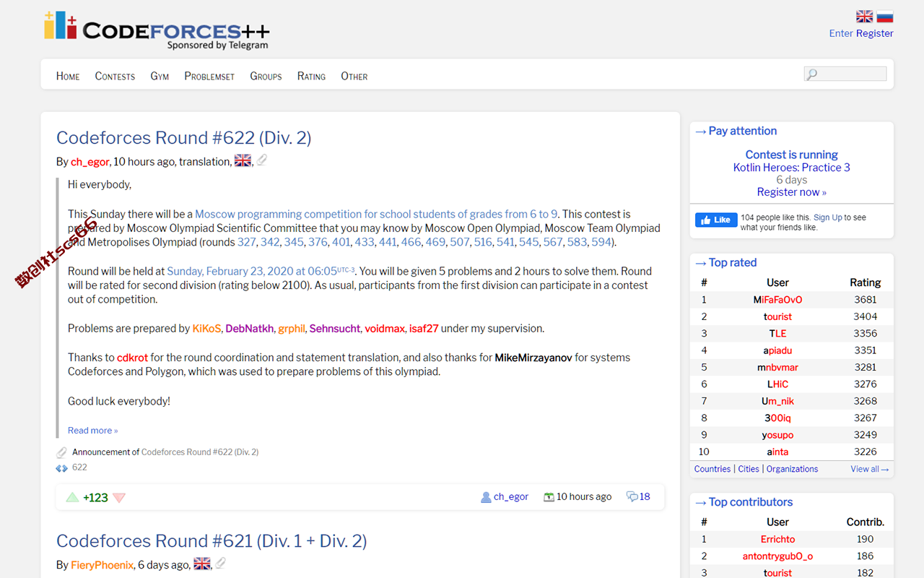The height and width of the screenshot is (578, 924).
Task: Open MiFaFaOvO profile in Top rated
Action: [777, 300]
